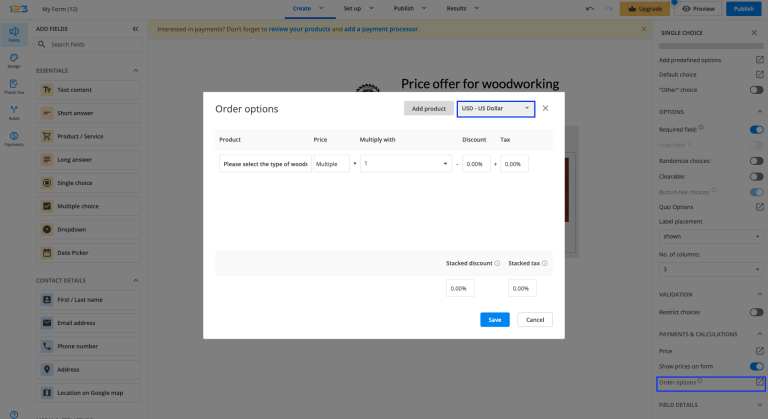Screen dimensions: 768x419
Task: Open the Results tab
Action: click(x=456, y=8)
